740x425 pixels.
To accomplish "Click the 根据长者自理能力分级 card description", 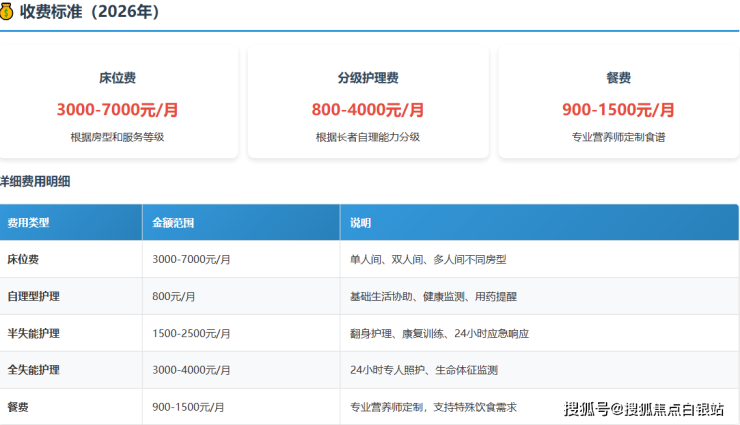I will (367, 137).
